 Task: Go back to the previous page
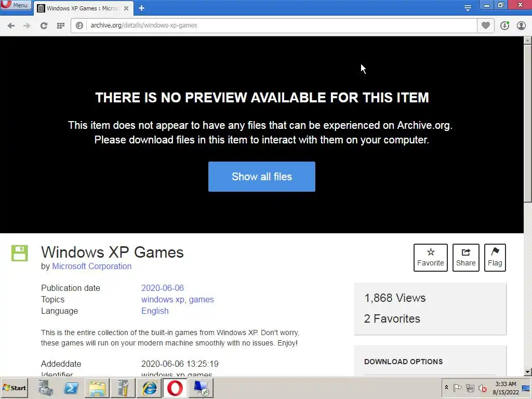coord(11,25)
